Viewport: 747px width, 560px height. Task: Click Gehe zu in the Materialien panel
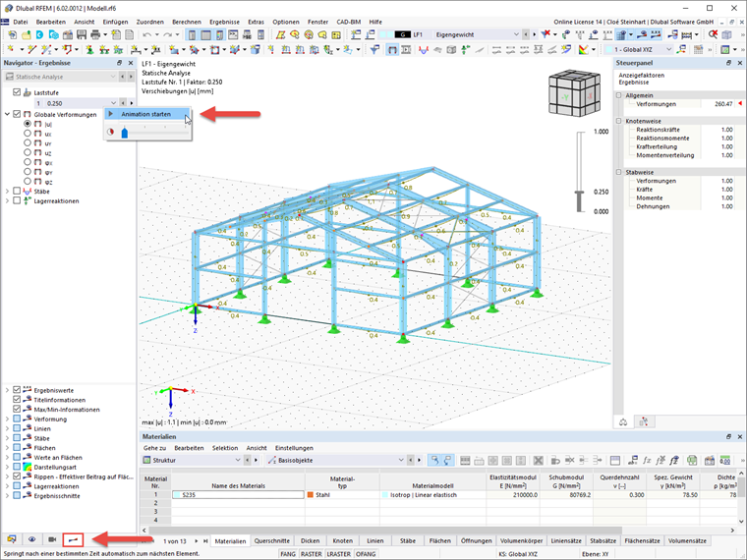pos(155,448)
